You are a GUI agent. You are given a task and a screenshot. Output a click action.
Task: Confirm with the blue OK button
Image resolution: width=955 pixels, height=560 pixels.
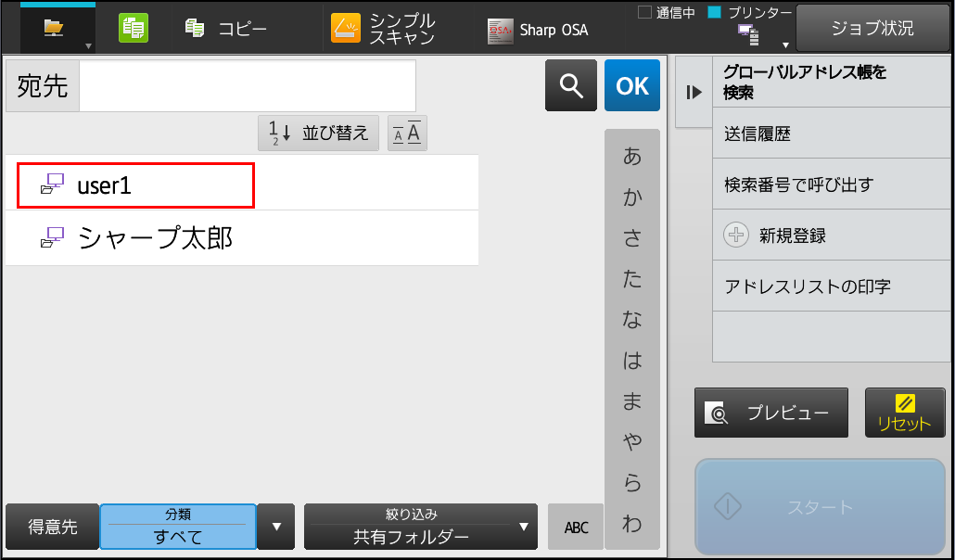pos(632,85)
